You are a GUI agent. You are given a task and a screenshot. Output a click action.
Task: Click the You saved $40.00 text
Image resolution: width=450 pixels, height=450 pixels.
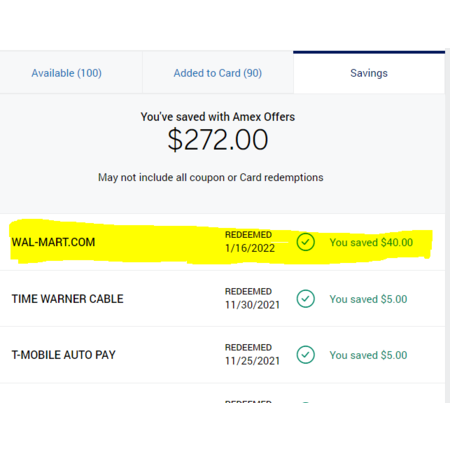(371, 242)
